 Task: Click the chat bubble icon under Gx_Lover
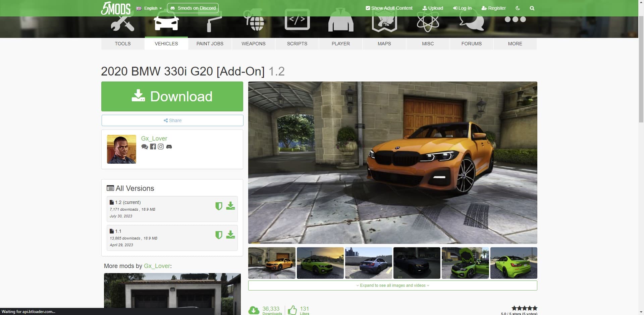(x=145, y=147)
